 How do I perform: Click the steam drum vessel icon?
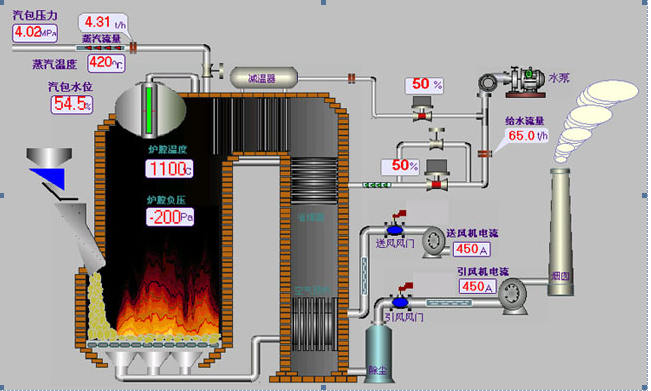150,110
